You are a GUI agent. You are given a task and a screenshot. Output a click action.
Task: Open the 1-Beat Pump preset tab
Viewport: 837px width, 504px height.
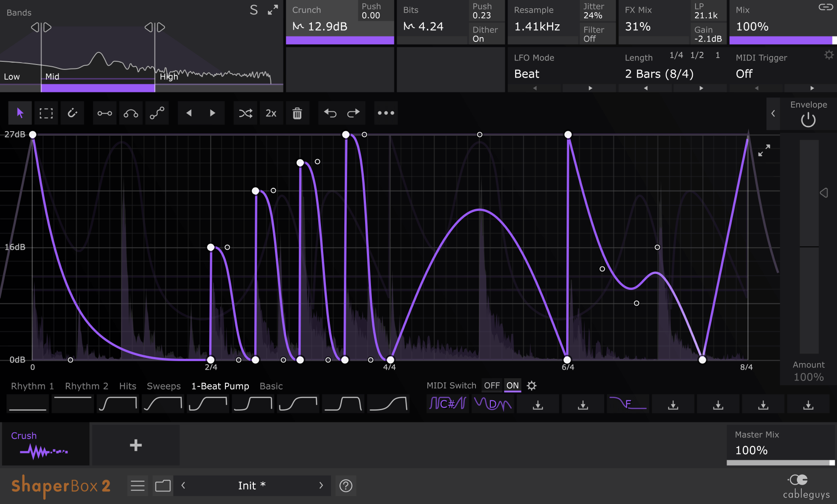click(x=220, y=386)
